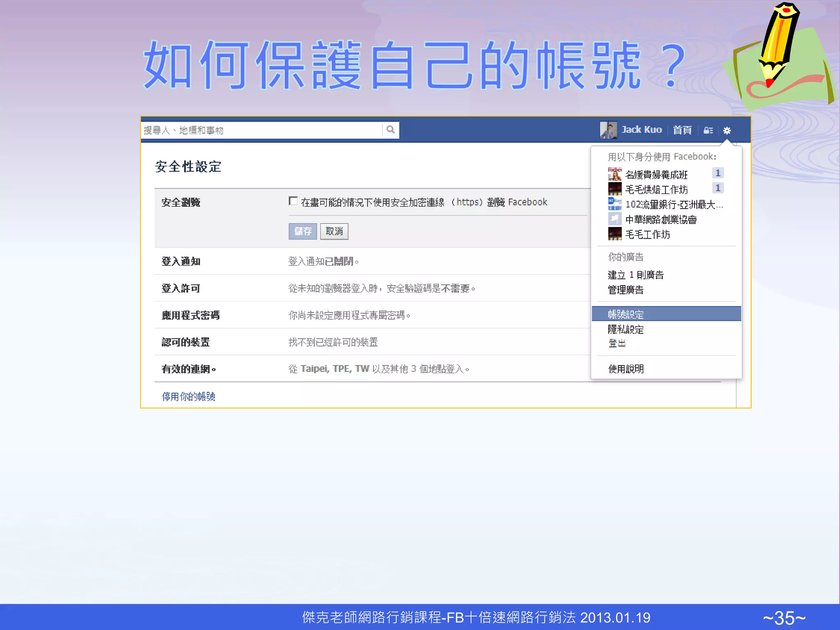Click 名媛貴婦養成班 page thumbnail icon
Viewport: 840px width, 630px height.
tap(615, 174)
